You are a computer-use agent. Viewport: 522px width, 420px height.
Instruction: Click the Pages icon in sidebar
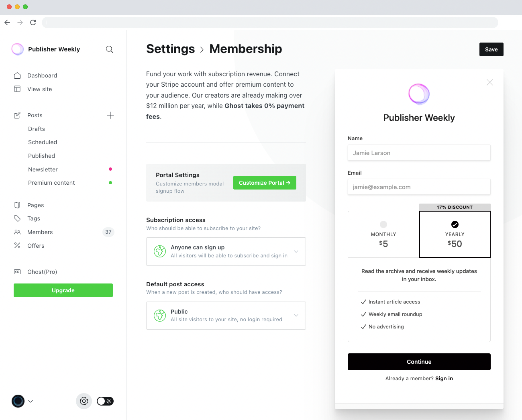17,205
